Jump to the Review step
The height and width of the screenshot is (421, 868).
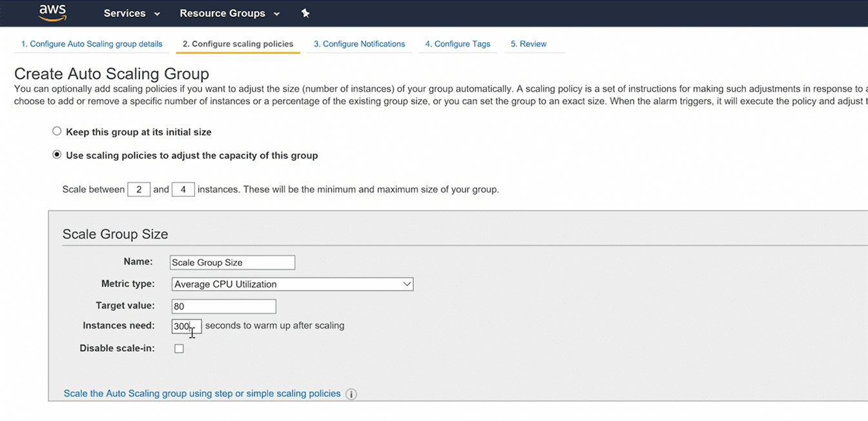(528, 44)
